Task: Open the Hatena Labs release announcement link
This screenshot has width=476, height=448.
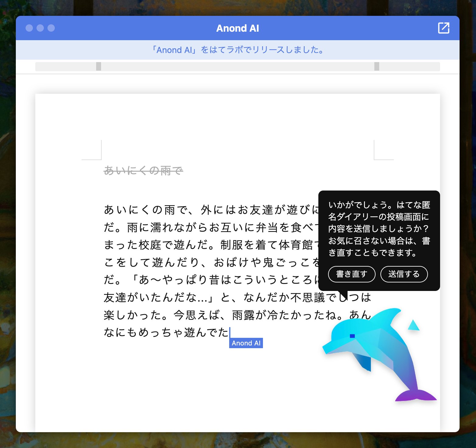Action: click(x=238, y=50)
